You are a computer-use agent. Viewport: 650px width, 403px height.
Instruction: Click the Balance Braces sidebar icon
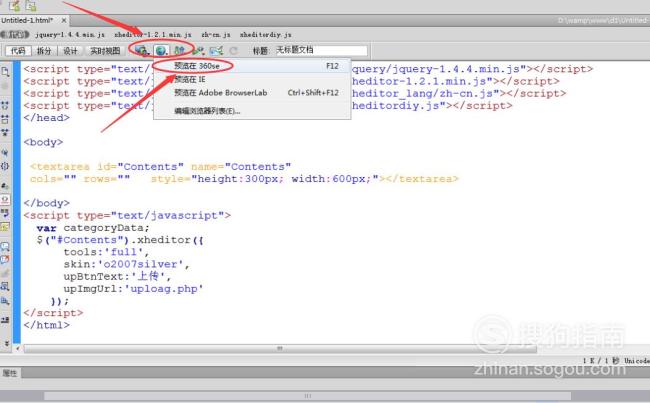(5, 166)
